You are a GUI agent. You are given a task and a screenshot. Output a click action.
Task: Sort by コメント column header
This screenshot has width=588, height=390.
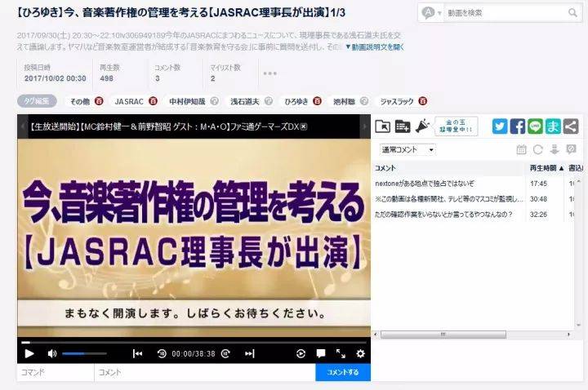(x=449, y=168)
